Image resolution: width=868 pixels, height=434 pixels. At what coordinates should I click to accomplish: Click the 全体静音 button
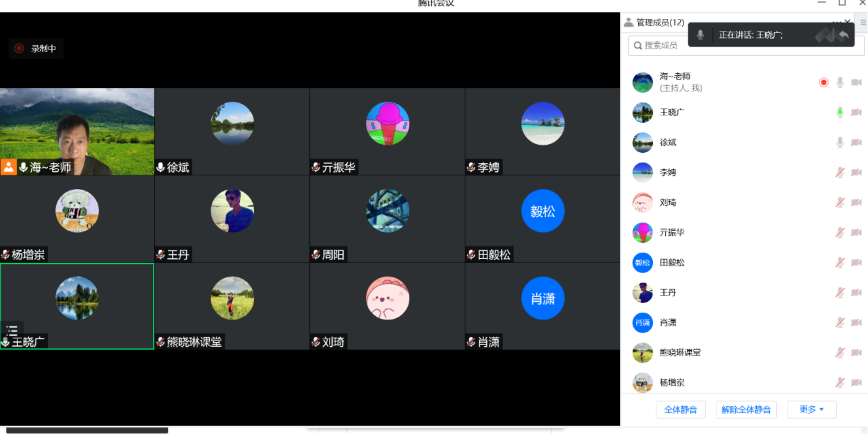680,409
